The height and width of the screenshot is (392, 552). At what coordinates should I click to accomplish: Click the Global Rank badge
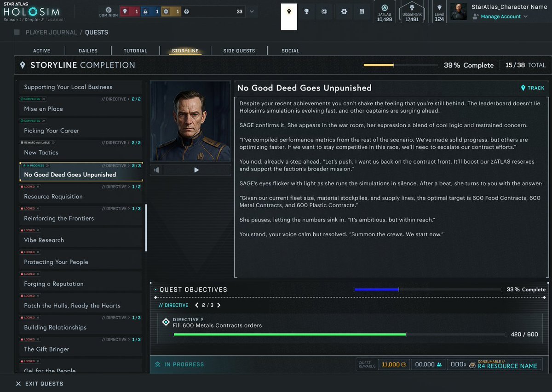click(412, 12)
